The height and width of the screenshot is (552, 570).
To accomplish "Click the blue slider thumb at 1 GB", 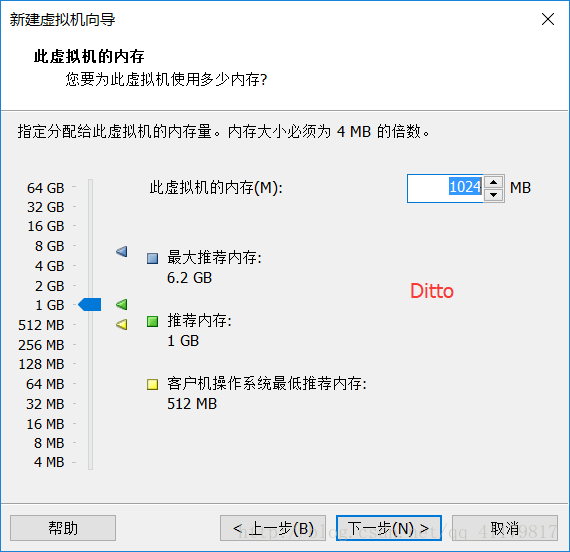I will point(90,304).
